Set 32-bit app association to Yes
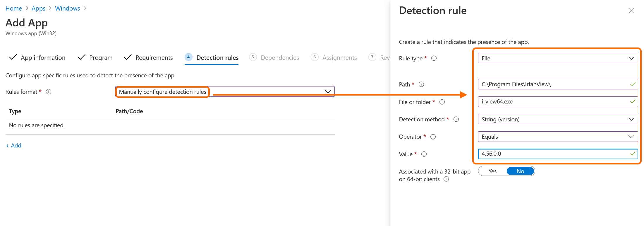 [492, 171]
